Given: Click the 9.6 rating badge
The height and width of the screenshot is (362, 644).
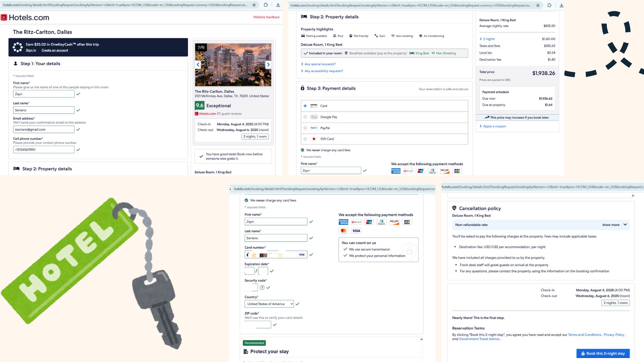Looking at the screenshot, I should (200, 106).
